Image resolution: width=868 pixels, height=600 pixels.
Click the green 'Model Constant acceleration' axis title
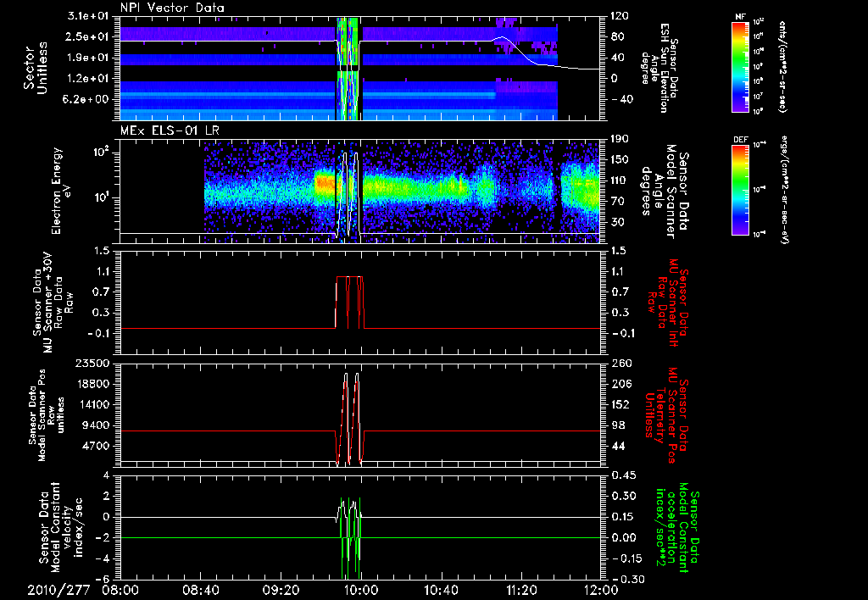pyautogui.click(x=678, y=527)
